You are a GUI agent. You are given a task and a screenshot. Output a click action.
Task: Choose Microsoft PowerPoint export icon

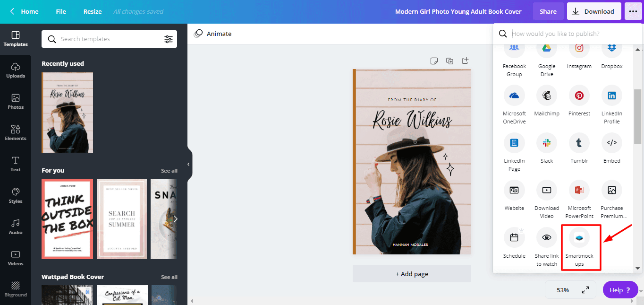click(579, 190)
